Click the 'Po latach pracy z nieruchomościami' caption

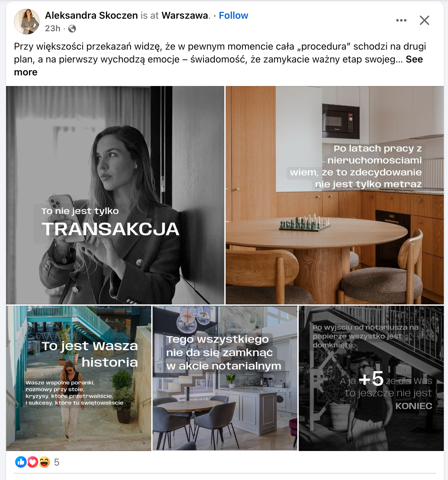pyautogui.click(x=356, y=166)
